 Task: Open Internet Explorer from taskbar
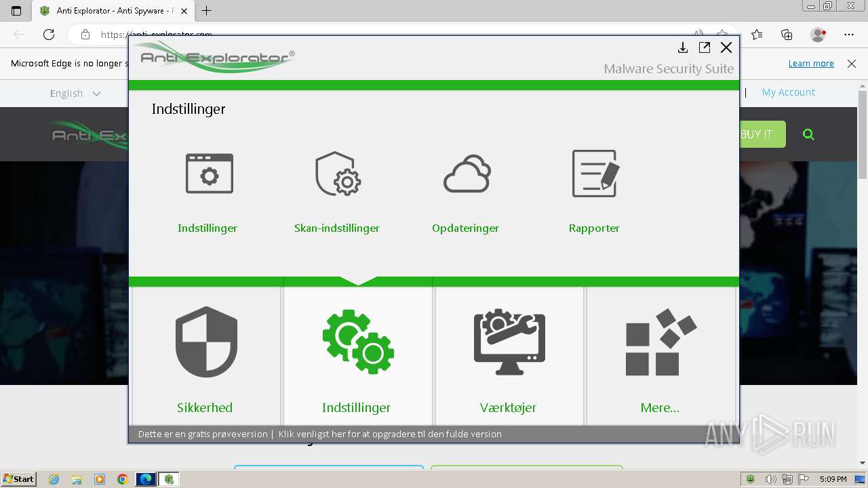54,479
